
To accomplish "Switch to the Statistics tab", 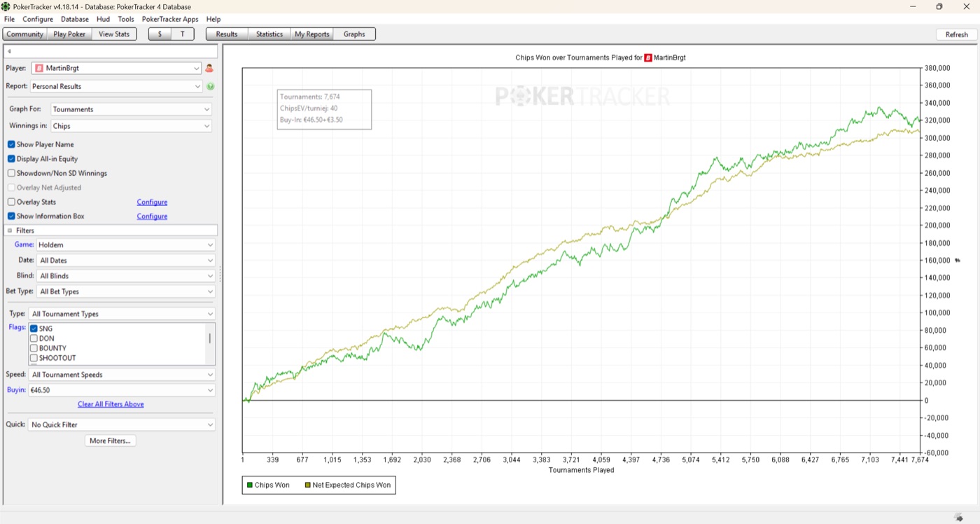I will point(269,34).
